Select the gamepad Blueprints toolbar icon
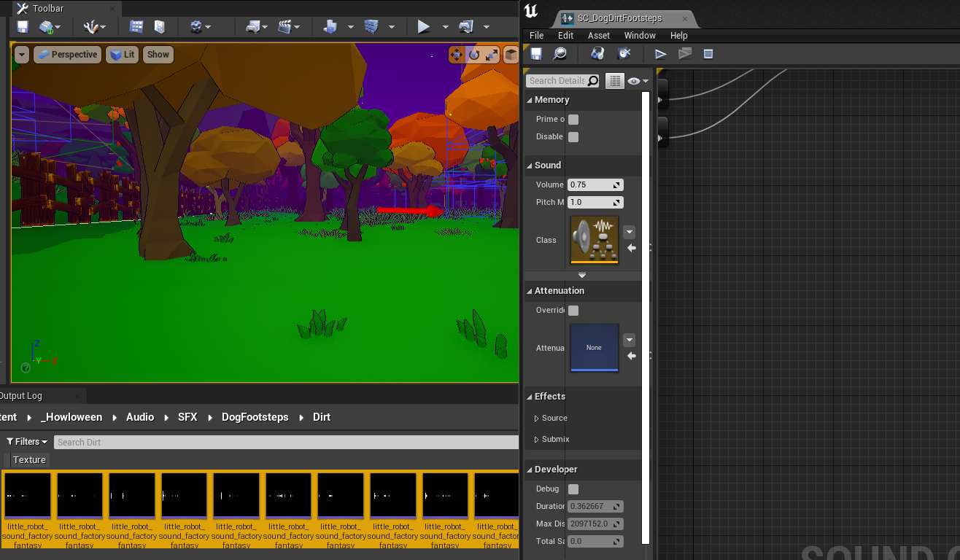Image resolution: width=960 pixels, height=560 pixels. click(x=252, y=26)
